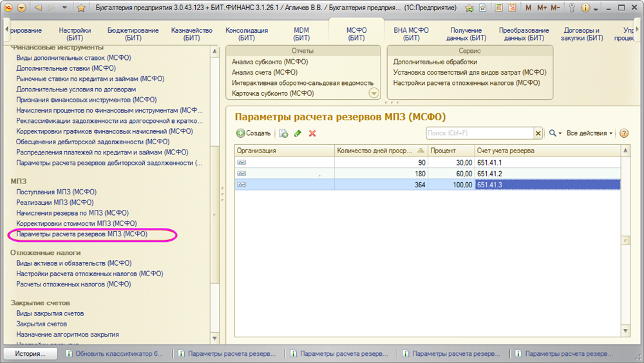The image size is (644, 363).
Task: Switch to the Казначейство (БИТ) section tab
Action: tap(191, 34)
